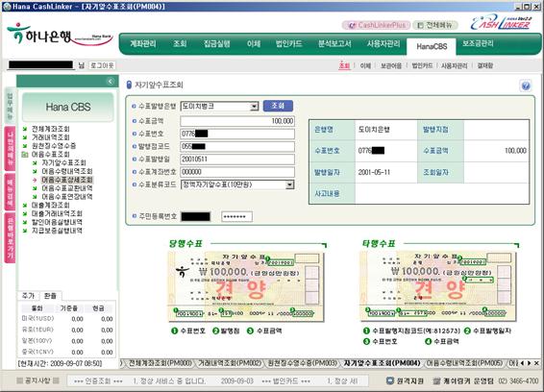Screen dimensions: 544x392
Task: Select 거래내역조회 in left tree
Action: pos(51,137)
